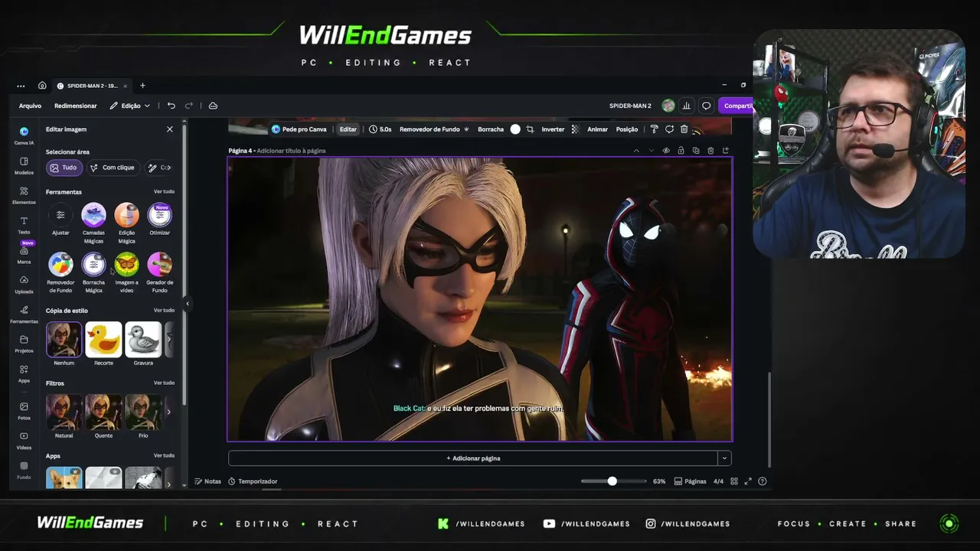Open Gerador de Fundo tool
The height and width of the screenshot is (551, 980).
coord(159,273)
